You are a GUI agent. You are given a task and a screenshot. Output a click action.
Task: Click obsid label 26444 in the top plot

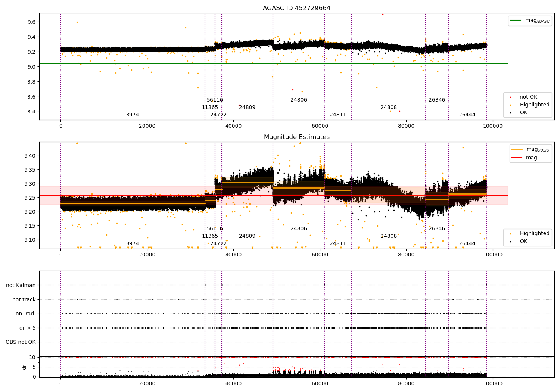pos(467,115)
